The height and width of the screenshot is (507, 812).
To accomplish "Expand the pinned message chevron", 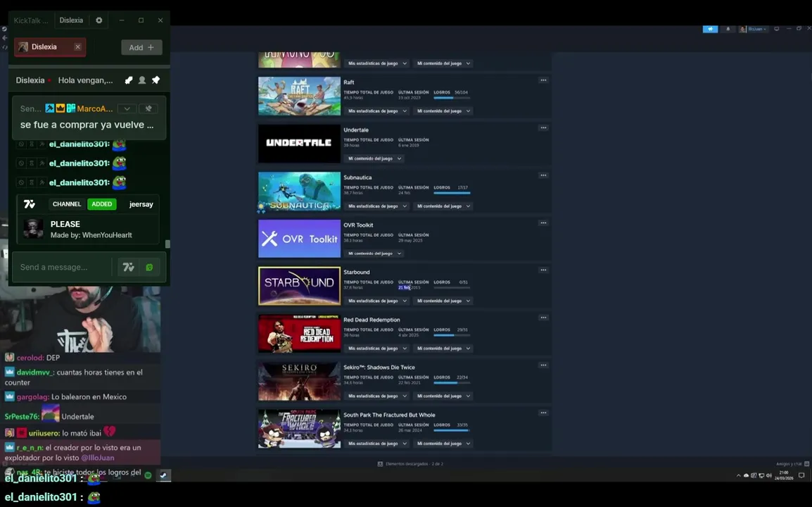I will pyautogui.click(x=127, y=108).
